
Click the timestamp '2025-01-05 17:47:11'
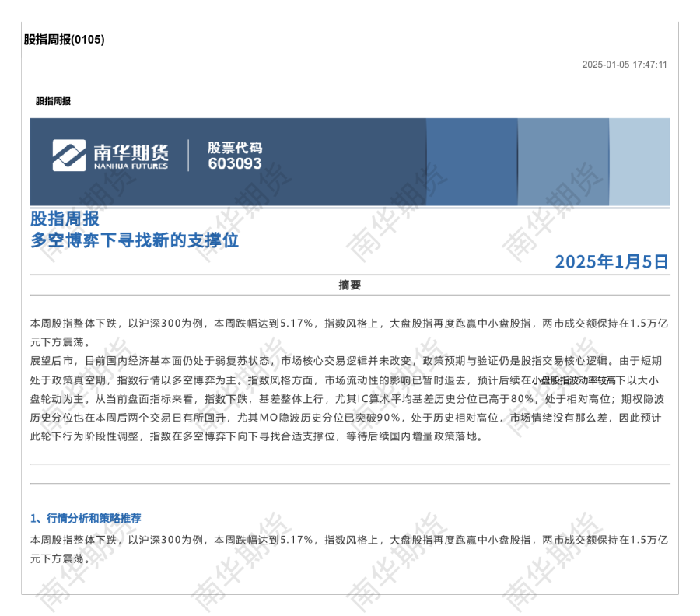624,65
